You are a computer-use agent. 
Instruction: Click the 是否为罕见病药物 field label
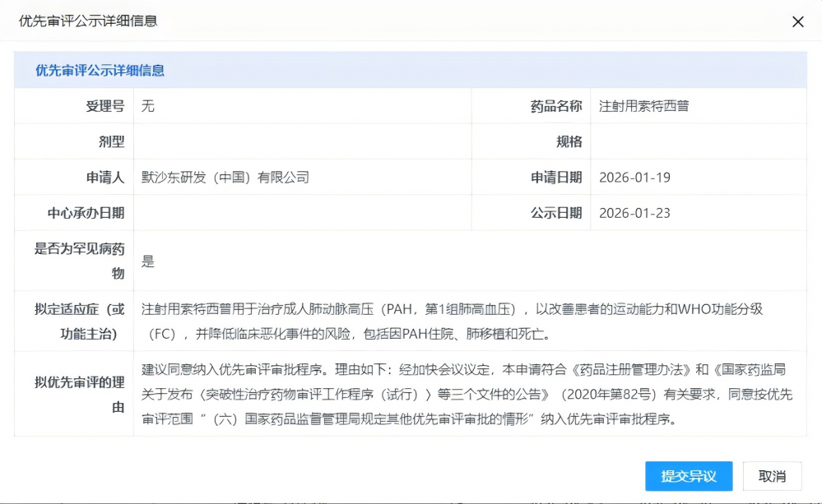pos(81,260)
